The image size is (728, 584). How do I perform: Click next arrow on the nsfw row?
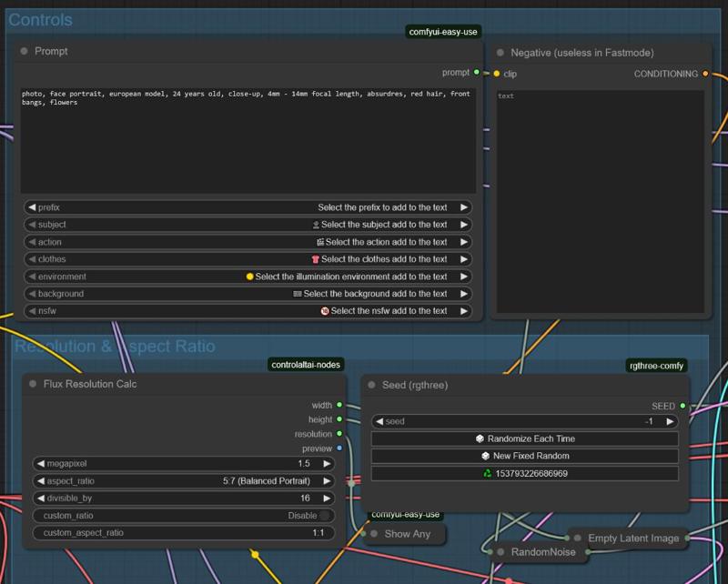pos(464,311)
